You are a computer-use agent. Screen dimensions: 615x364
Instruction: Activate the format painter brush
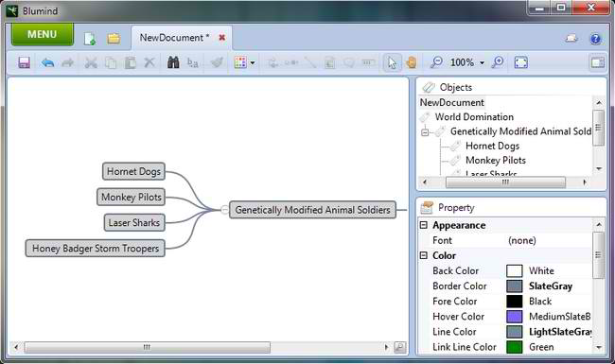click(217, 62)
